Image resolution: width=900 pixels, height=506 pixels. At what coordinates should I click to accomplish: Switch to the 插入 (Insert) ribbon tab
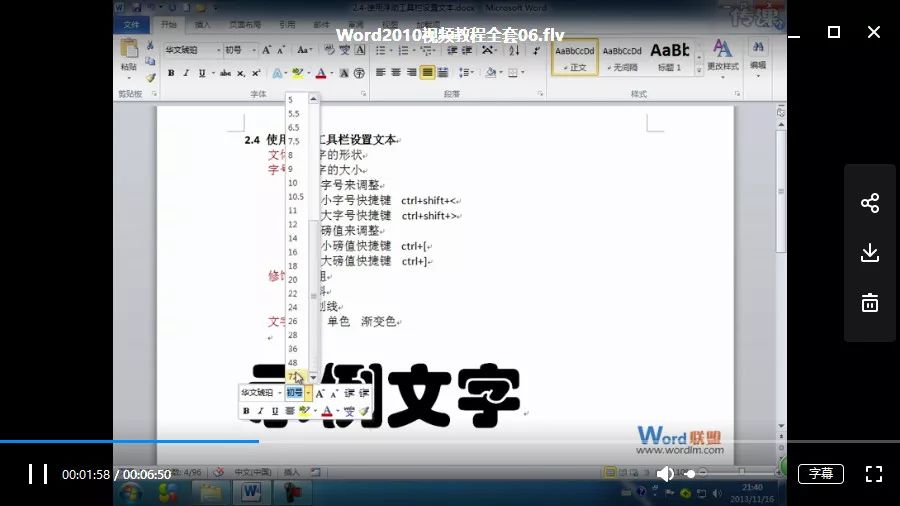pyautogui.click(x=203, y=24)
